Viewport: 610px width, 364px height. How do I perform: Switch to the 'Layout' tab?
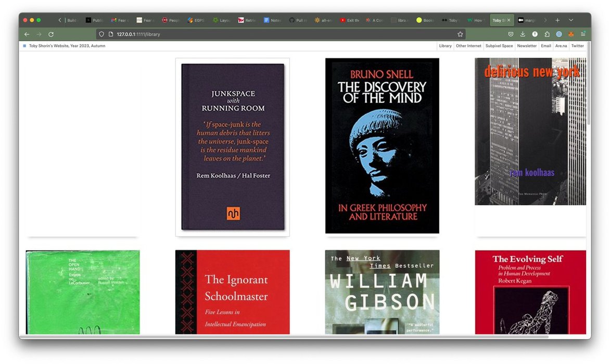[221, 20]
